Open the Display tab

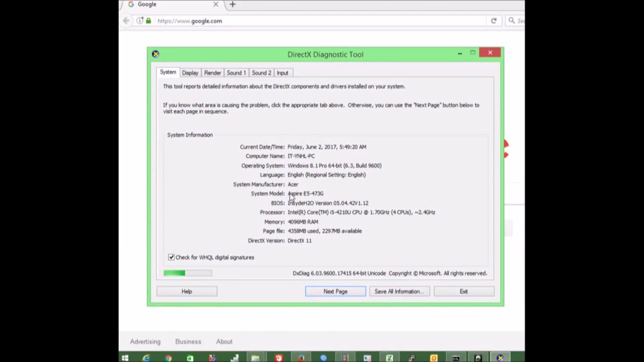[190, 73]
